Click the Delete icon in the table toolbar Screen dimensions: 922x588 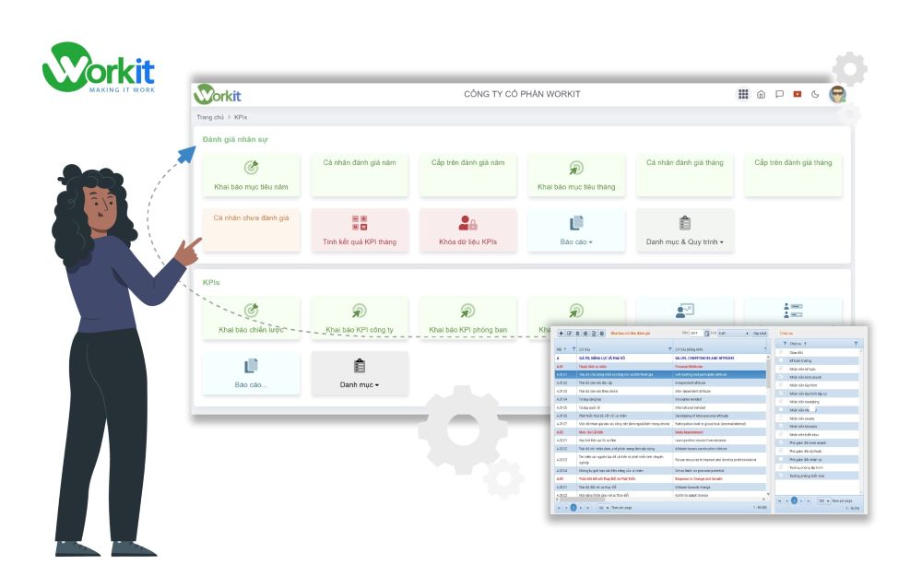click(579, 334)
